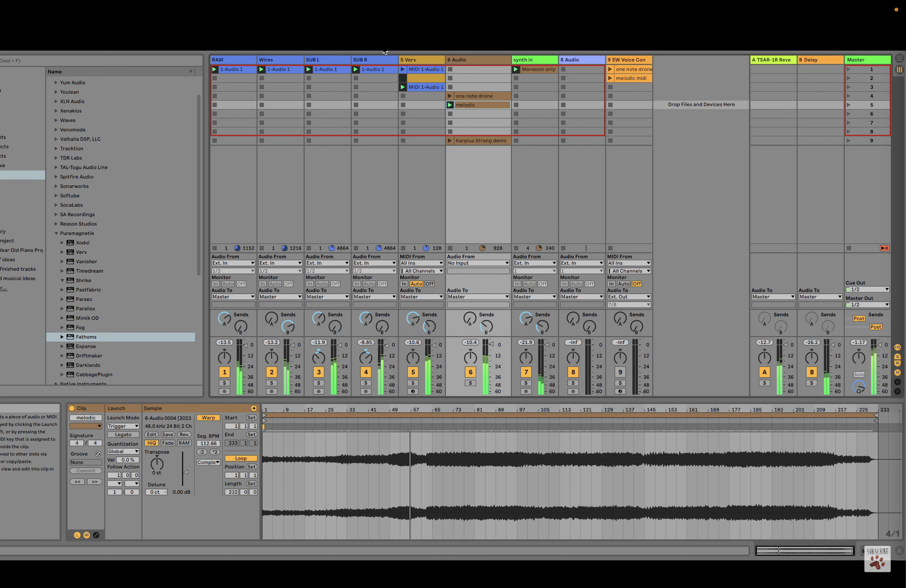The width and height of the screenshot is (906, 588).
Task: Click the Back to Arrangement button
Action: coord(884,248)
